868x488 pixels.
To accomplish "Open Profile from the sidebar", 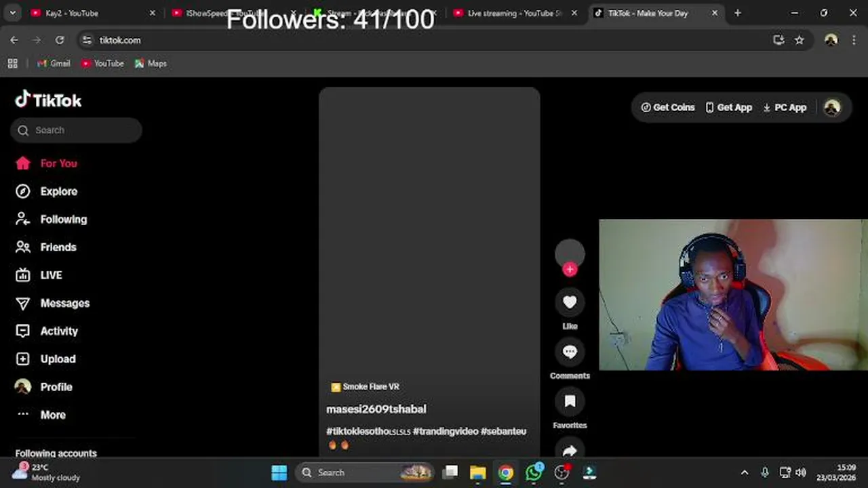I will (x=43, y=387).
